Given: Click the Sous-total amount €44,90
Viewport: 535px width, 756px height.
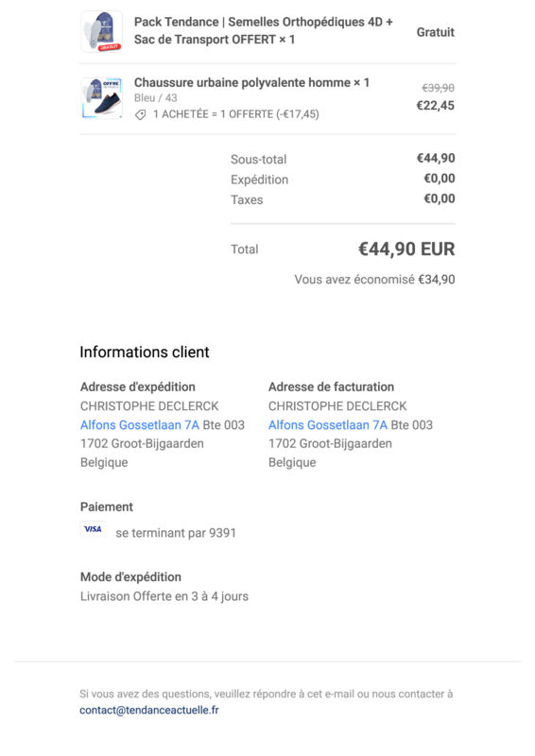Looking at the screenshot, I should click(x=436, y=158).
